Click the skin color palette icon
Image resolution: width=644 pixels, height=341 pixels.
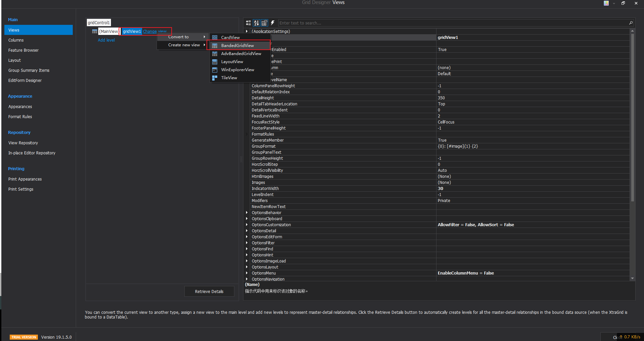606,3
